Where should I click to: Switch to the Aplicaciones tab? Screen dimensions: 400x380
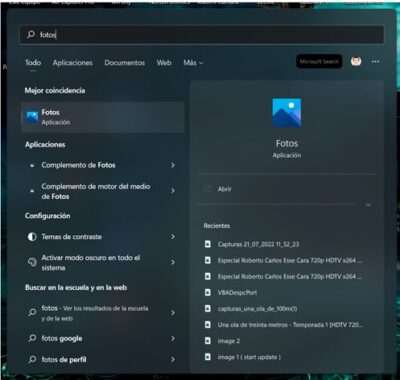point(73,63)
